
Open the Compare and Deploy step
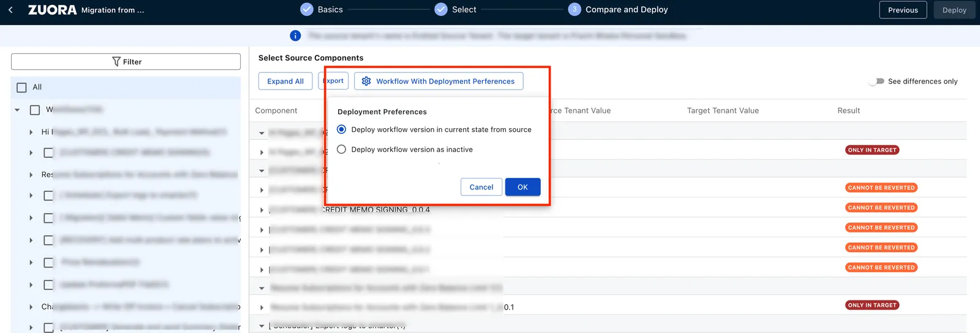[x=627, y=10]
